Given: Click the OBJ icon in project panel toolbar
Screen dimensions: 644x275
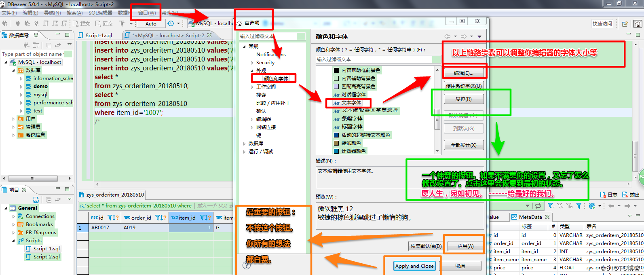Looking at the screenshot, I should (36, 199).
